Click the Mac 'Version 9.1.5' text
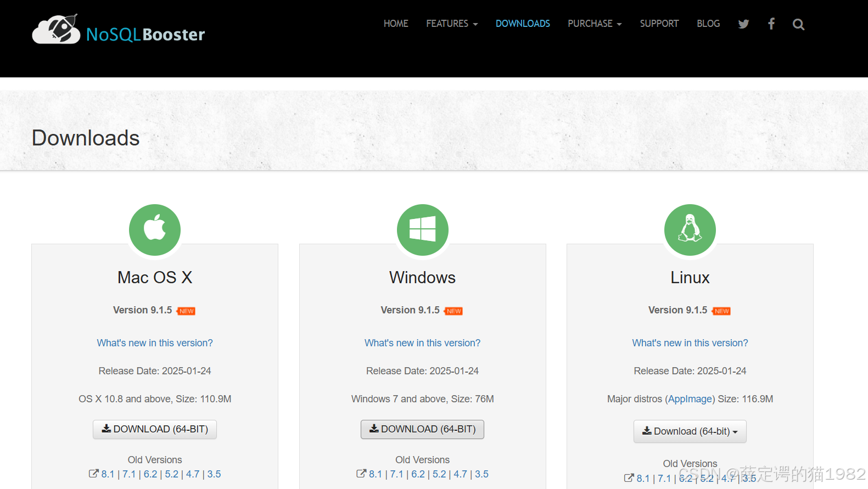This screenshot has height=489, width=868. click(x=143, y=310)
